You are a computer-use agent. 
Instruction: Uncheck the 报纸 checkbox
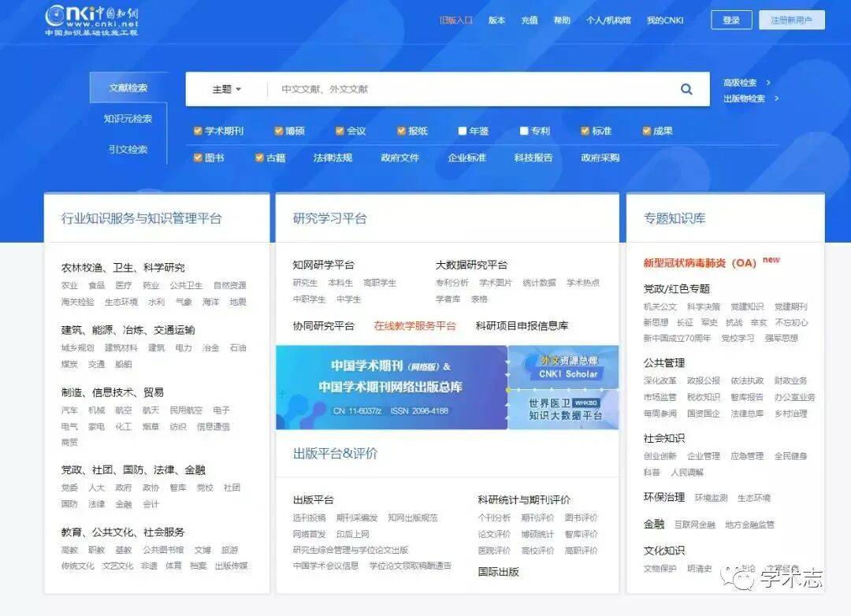[x=400, y=131]
